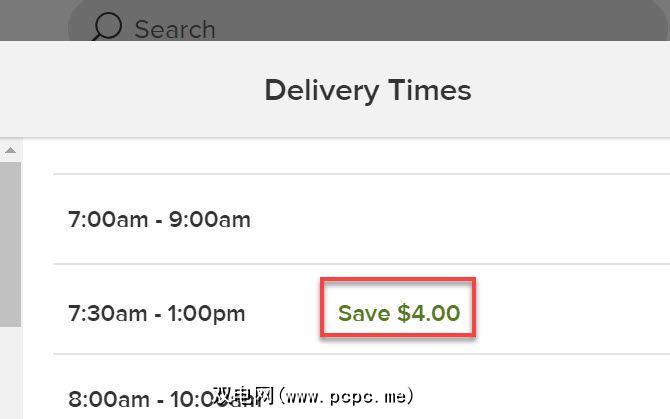The width and height of the screenshot is (670, 419).
Task: Click empty space right of 7:00am - 9:00am
Action: click(x=450, y=219)
